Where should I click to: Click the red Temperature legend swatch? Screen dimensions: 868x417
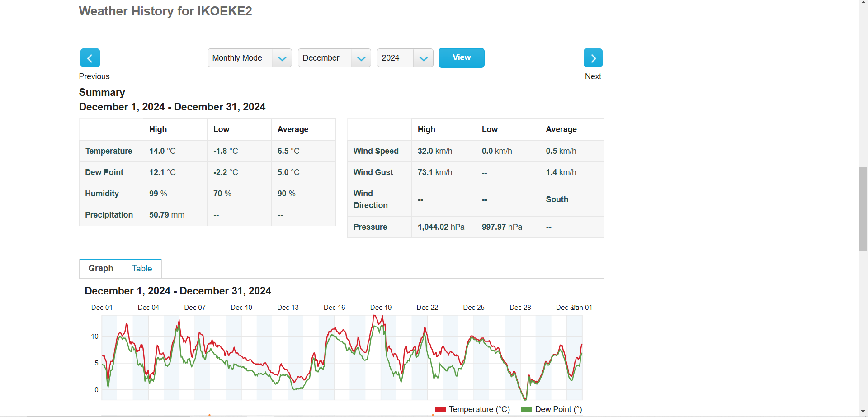[440, 409]
